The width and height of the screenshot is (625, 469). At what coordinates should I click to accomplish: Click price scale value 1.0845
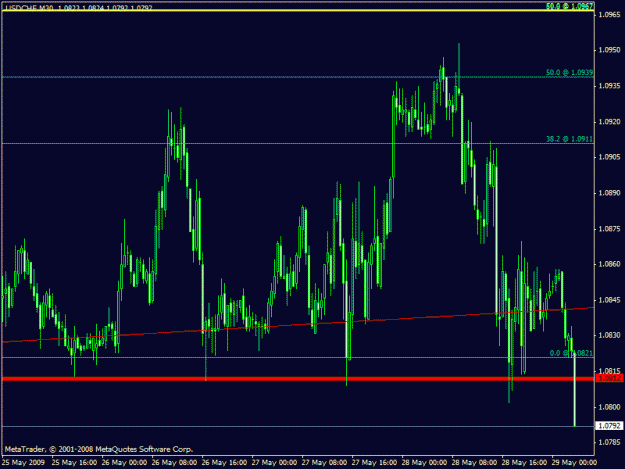(609, 300)
